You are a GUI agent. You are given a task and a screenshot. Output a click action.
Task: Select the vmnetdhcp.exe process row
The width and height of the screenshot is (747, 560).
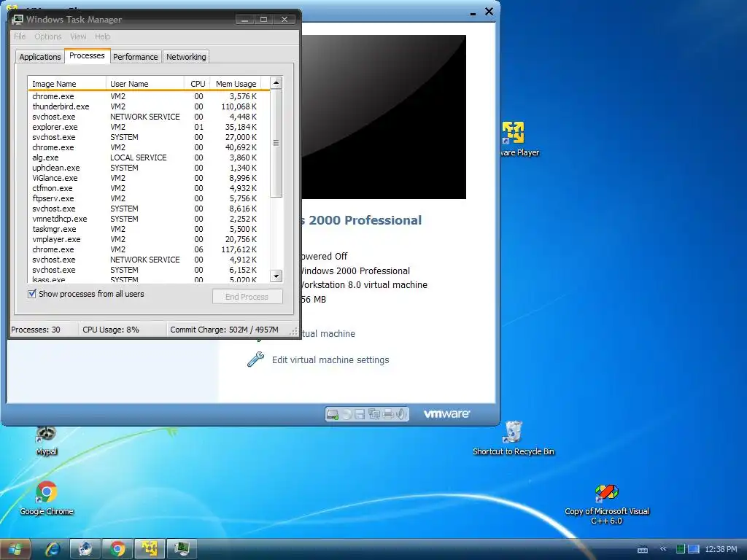click(x=149, y=219)
